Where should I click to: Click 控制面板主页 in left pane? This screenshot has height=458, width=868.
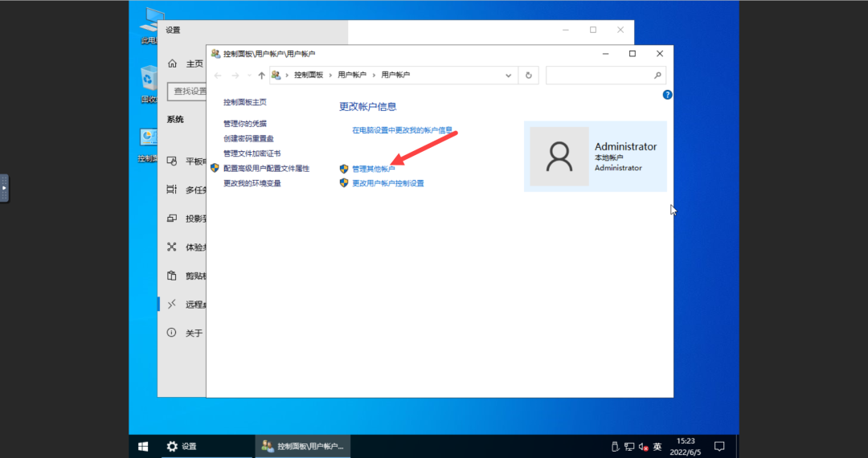coord(244,102)
